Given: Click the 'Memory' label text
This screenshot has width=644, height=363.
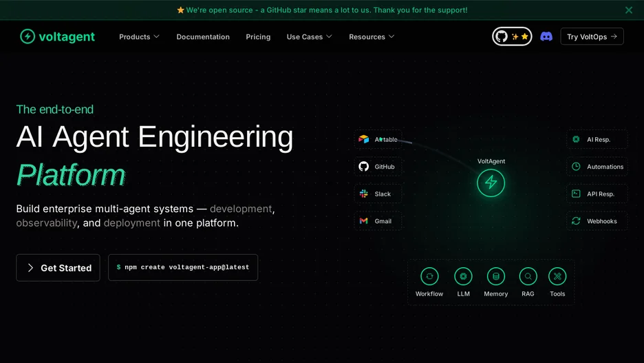Looking at the screenshot, I should (496, 293).
